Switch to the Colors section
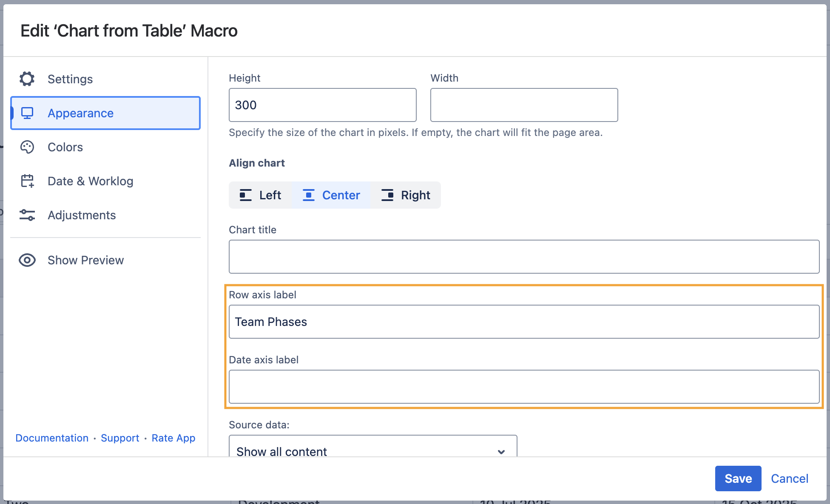 tap(65, 147)
